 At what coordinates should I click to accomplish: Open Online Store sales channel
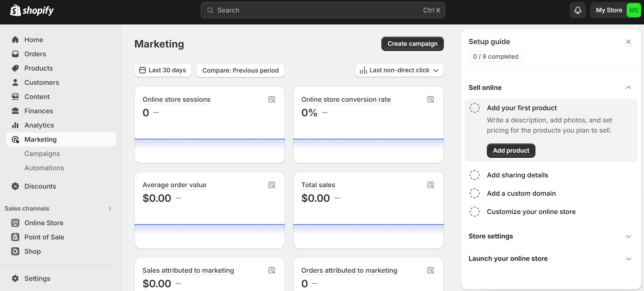61,223
